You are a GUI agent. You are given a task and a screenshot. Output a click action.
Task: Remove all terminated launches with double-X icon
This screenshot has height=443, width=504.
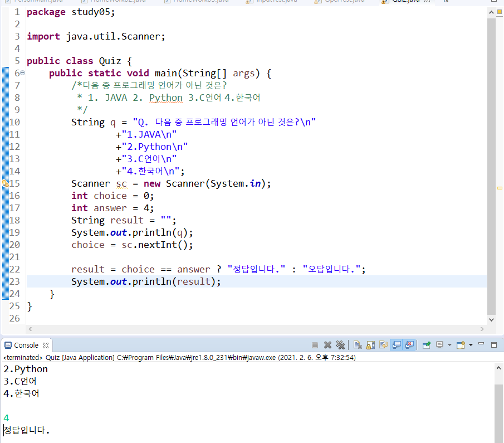click(340, 345)
